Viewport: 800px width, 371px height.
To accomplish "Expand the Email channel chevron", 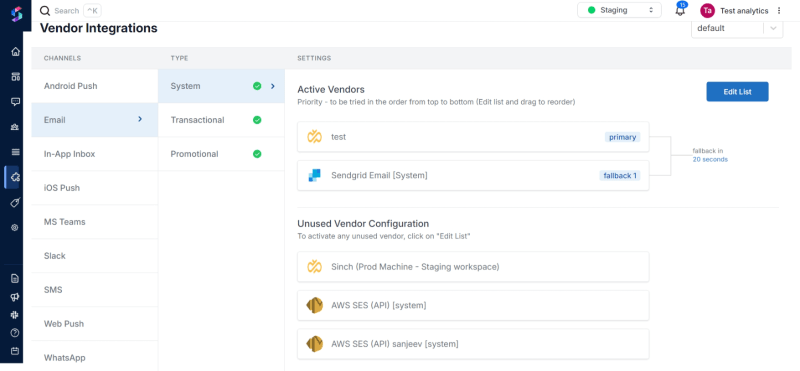I will pyautogui.click(x=140, y=119).
